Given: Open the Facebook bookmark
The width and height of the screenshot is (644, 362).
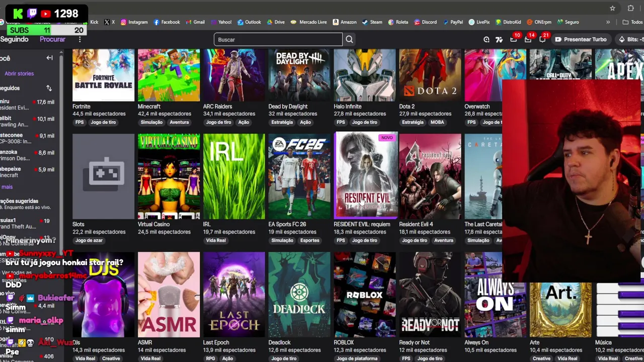Looking at the screenshot, I should (x=167, y=22).
